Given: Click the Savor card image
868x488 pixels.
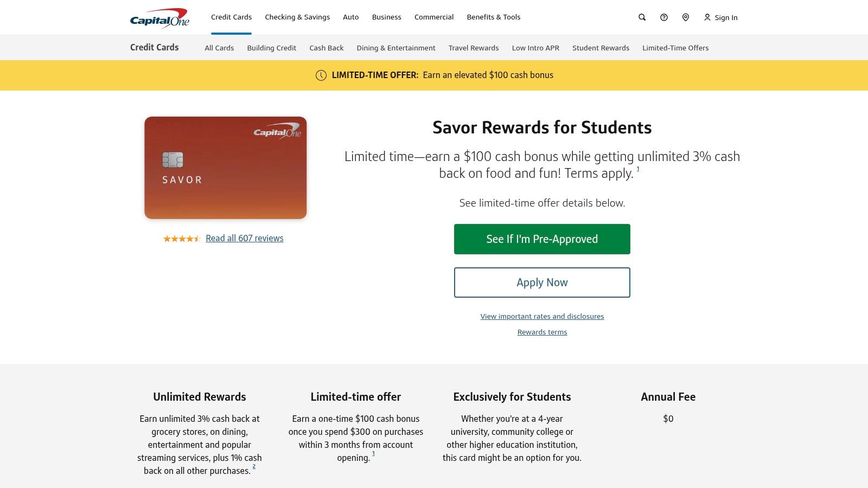Looking at the screenshot, I should coord(226,168).
